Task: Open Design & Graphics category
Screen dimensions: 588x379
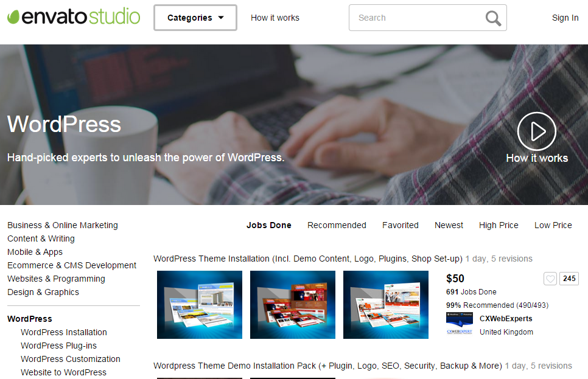Action: [x=43, y=292]
